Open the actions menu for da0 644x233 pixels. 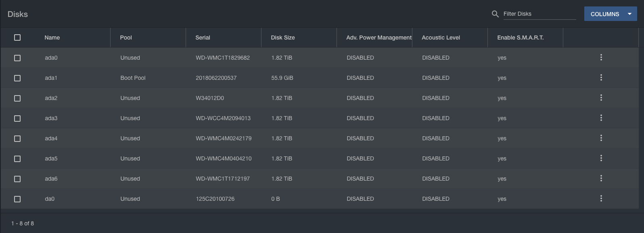(601, 199)
